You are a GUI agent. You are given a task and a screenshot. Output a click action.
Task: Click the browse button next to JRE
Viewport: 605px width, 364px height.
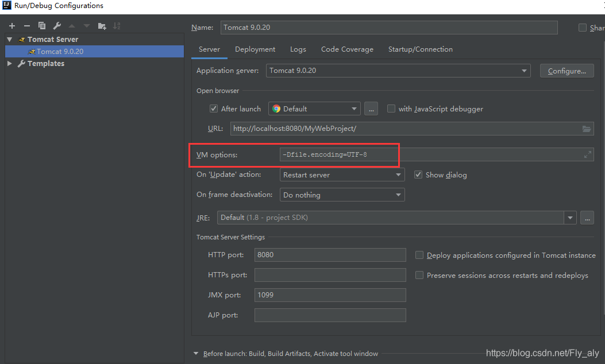click(x=587, y=218)
